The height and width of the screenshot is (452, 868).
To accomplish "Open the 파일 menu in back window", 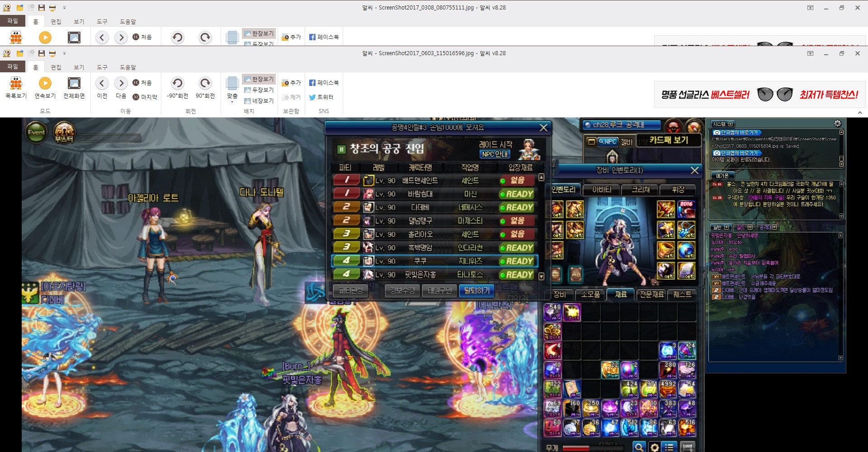I will (x=13, y=21).
